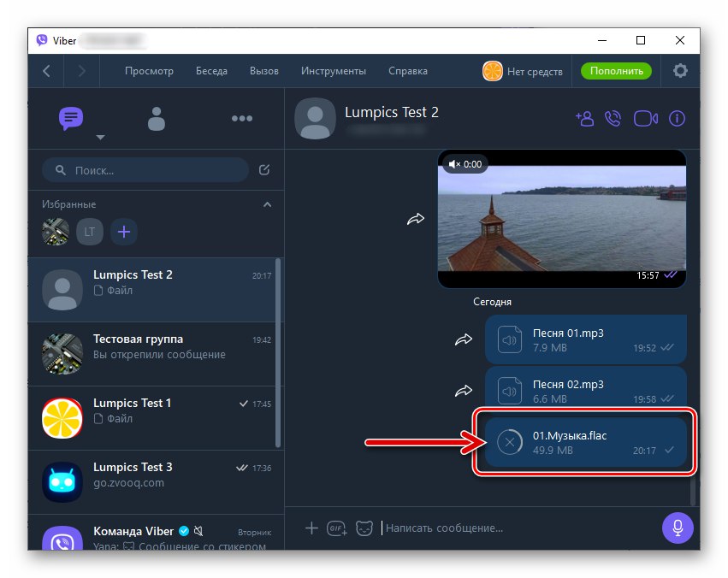728x578 pixels.
Task: Open the LT favorite contact
Action: (90, 232)
